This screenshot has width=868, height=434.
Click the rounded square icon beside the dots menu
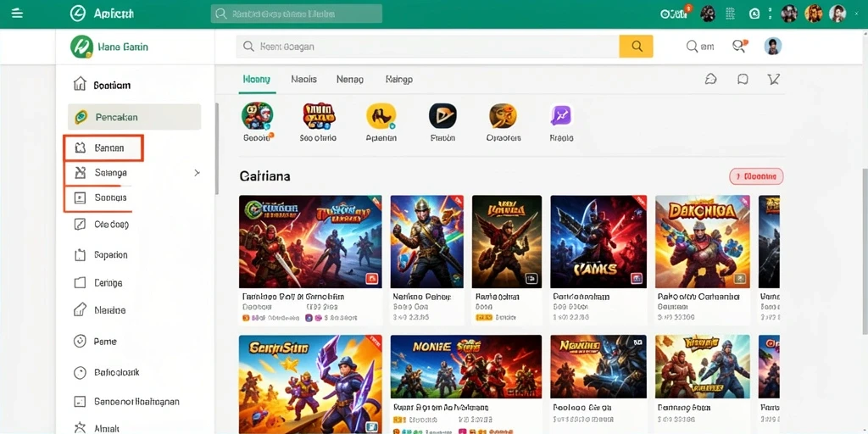[754, 14]
